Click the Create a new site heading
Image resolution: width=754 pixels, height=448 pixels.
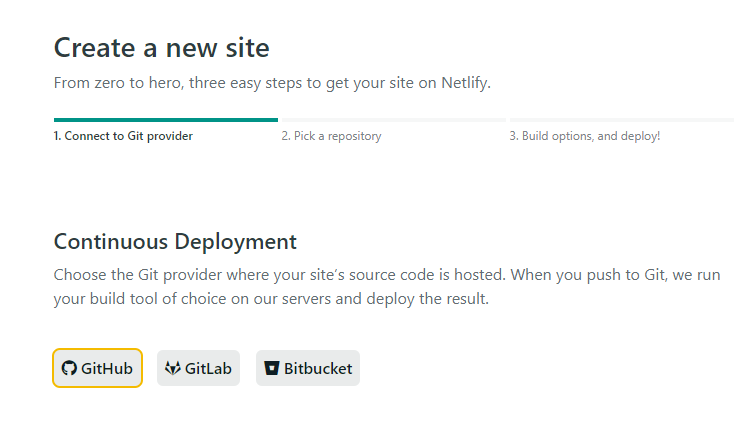click(161, 47)
